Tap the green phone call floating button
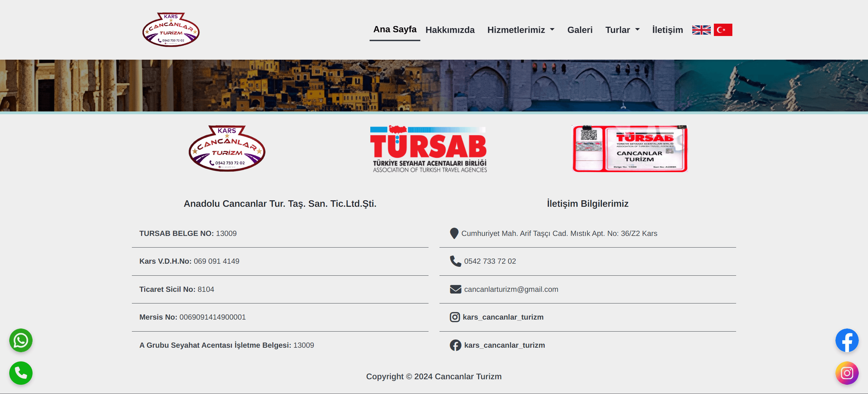Image resolution: width=868 pixels, height=394 pixels. tap(21, 373)
